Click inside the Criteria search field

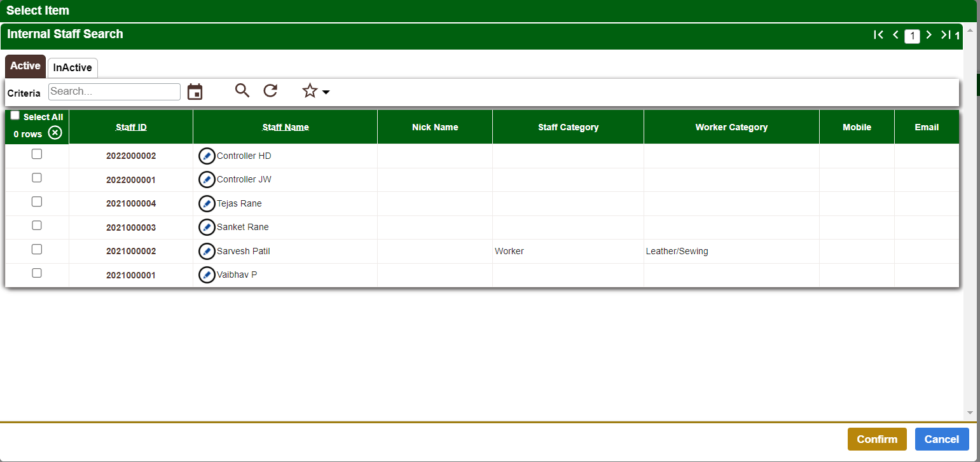coord(114,92)
